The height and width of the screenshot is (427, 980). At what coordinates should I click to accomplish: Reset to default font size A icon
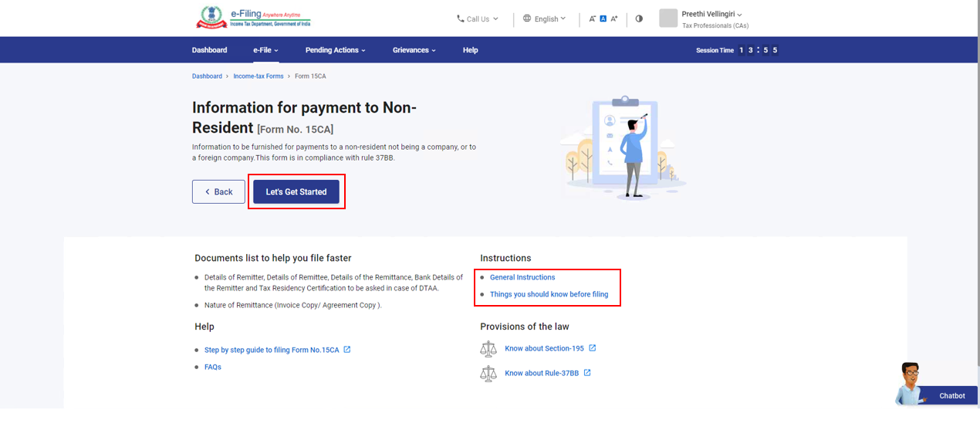(603, 19)
